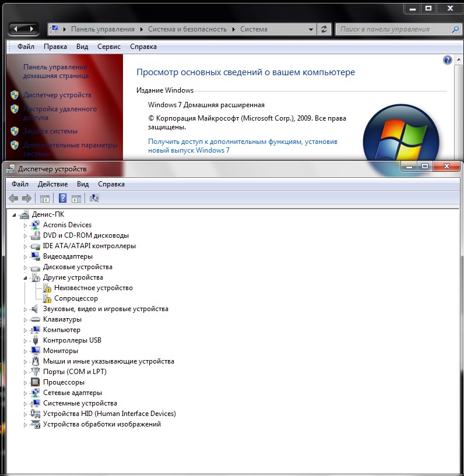Click the Другие устройства question-mark icon
Screen dimensions: 464x476
[36, 278]
